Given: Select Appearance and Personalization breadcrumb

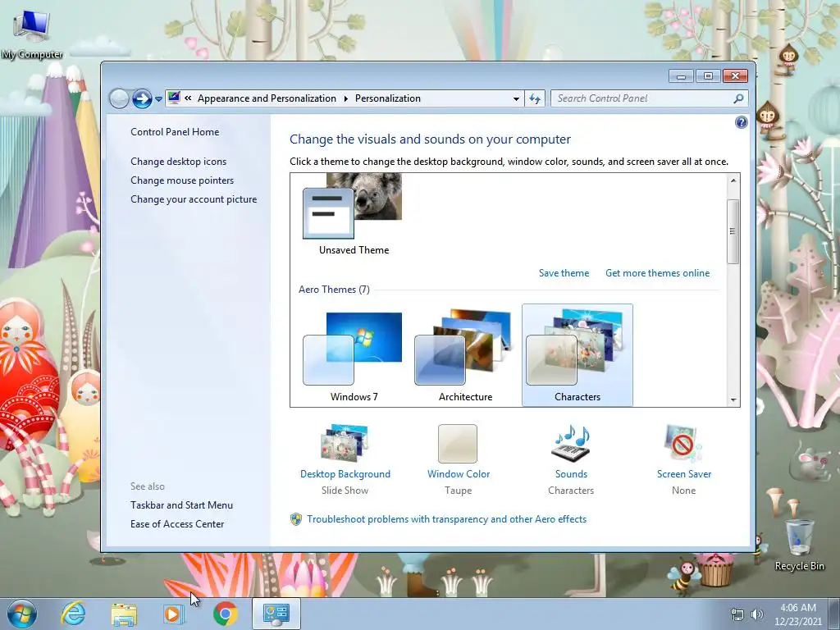Looking at the screenshot, I should (267, 98).
